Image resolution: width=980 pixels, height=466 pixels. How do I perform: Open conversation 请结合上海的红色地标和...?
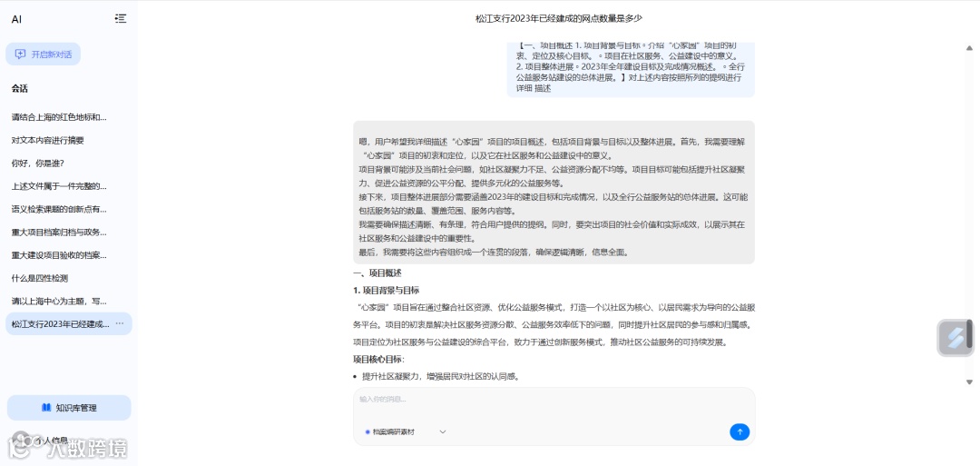59,117
